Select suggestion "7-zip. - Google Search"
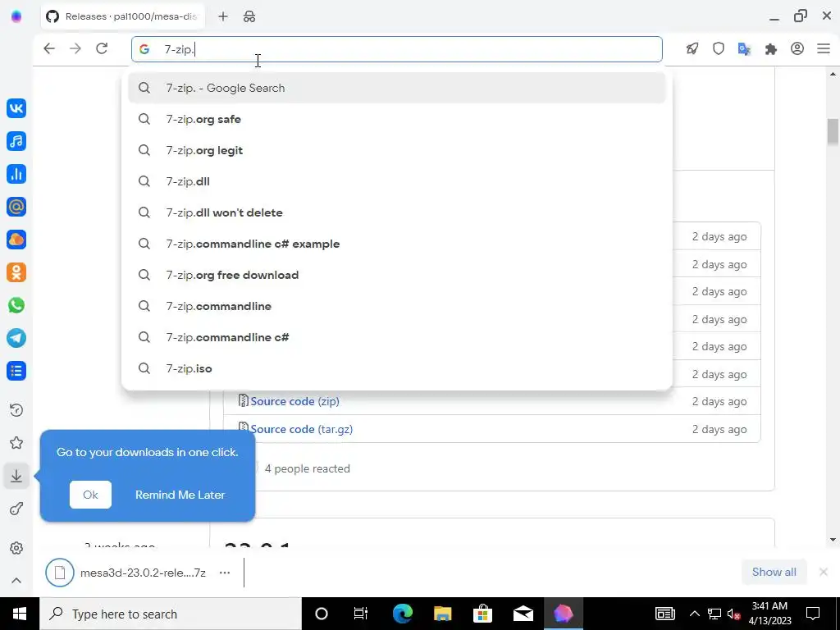The height and width of the screenshot is (630, 840). click(397, 88)
